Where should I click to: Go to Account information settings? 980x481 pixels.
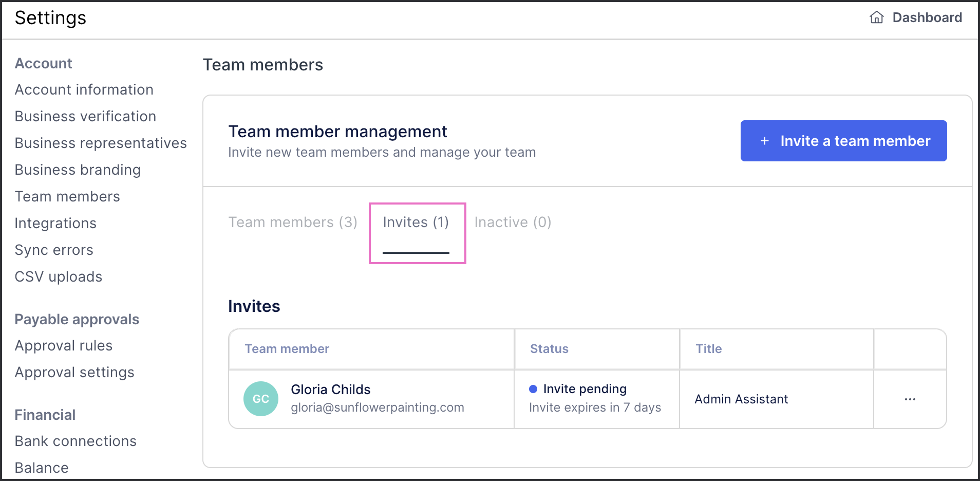point(84,89)
